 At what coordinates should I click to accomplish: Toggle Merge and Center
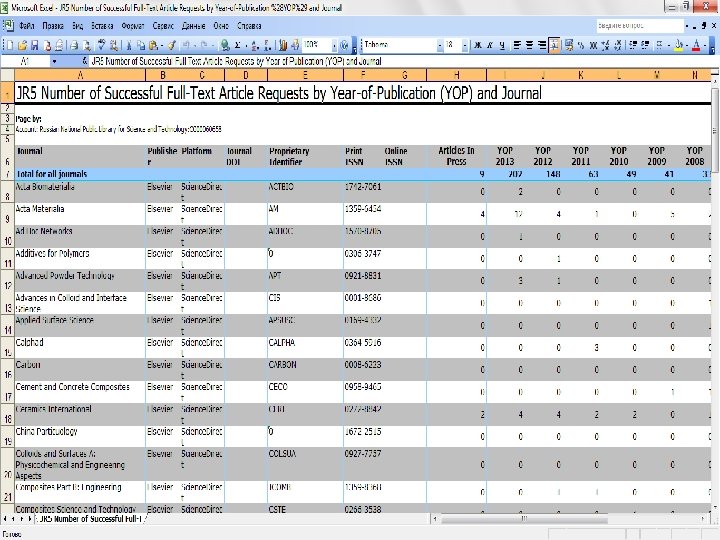point(555,45)
